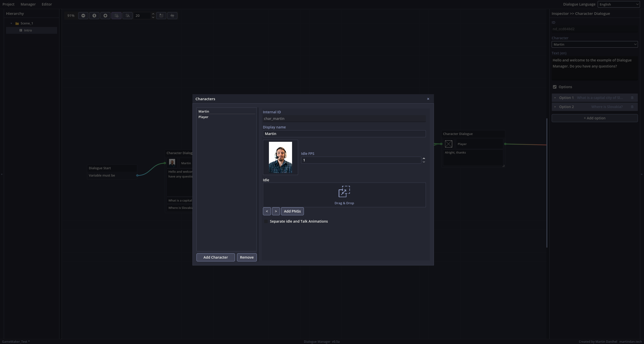644x344 pixels.
Task: Delete Option 1 with its trash icon
Action: click(x=632, y=98)
